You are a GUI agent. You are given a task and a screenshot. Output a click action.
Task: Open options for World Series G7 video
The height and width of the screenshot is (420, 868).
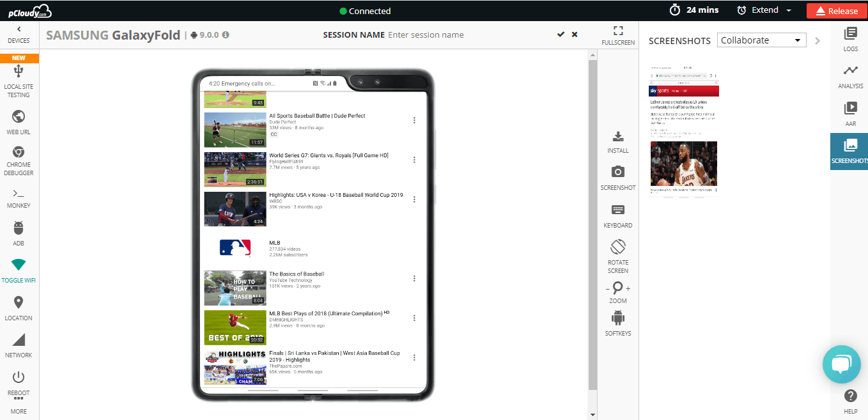pyautogui.click(x=414, y=160)
